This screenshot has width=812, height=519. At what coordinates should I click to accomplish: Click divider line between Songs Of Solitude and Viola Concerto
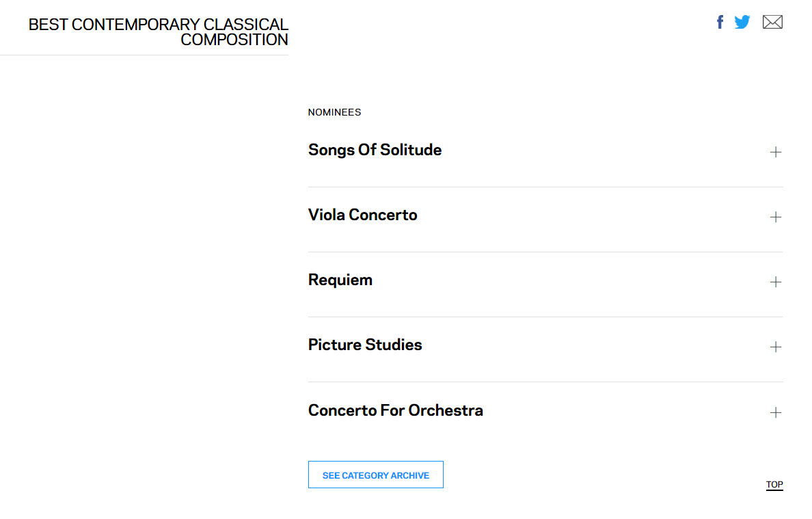pos(545,187)
